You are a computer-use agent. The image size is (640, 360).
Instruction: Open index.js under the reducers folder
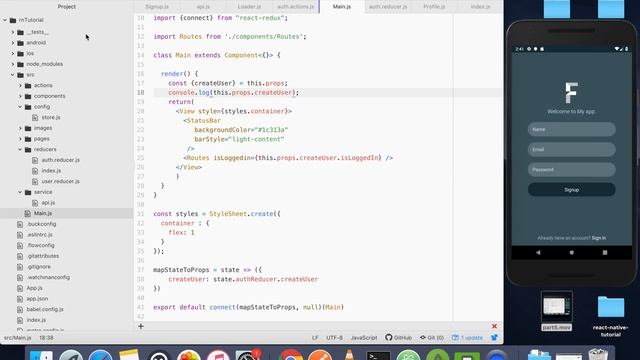pyautogui.click(x=51, y=171)
